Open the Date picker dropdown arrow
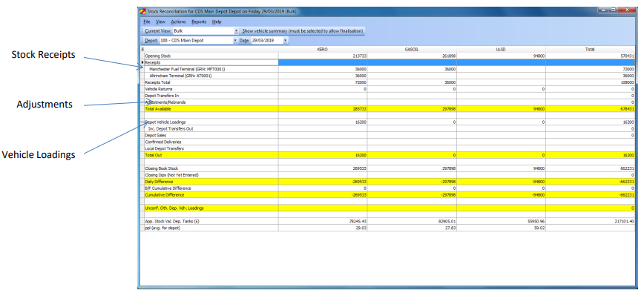The height and width of the screenshot is (293, 644). click(x=285, y=41)
